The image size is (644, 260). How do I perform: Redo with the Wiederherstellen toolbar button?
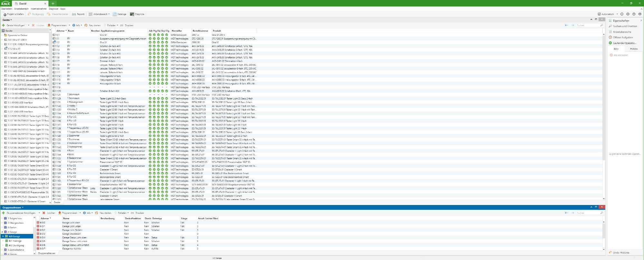point(57,14)
